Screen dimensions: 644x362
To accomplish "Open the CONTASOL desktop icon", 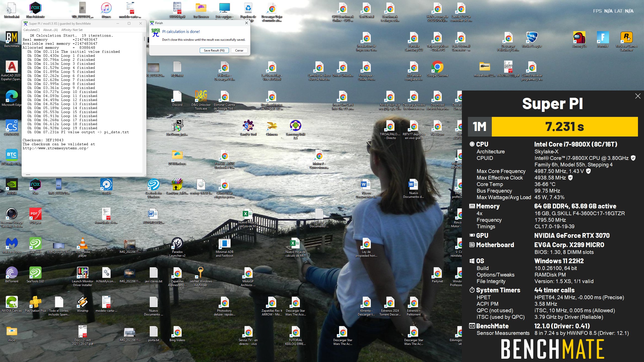I will click(12, 128).
